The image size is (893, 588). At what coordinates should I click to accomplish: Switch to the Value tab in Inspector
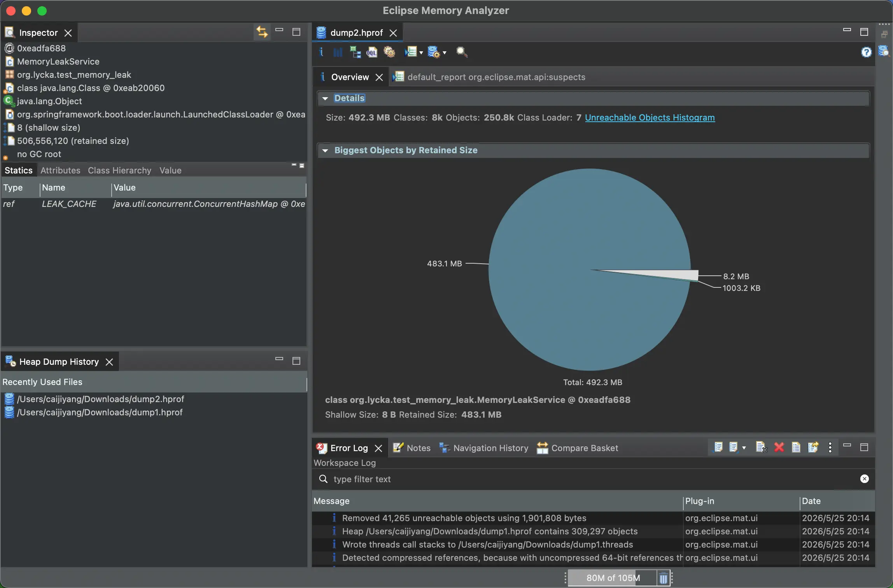(x=170, y=170)
